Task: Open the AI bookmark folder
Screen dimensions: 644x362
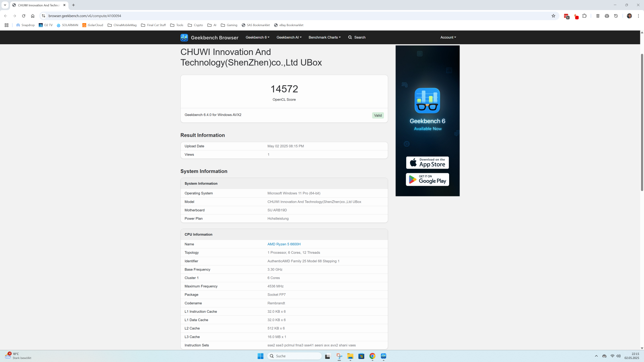Action: (212, 25)
